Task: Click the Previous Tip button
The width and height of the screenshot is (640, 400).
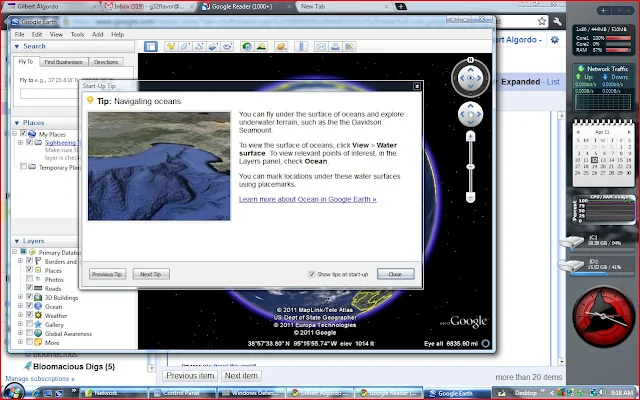Action: tap(107, 274)
